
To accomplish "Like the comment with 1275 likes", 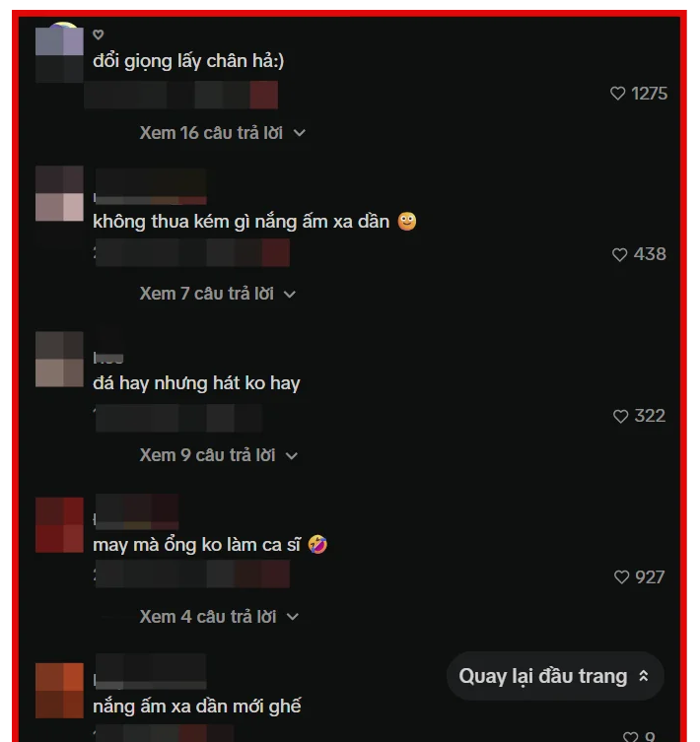I will click(617, 94).
